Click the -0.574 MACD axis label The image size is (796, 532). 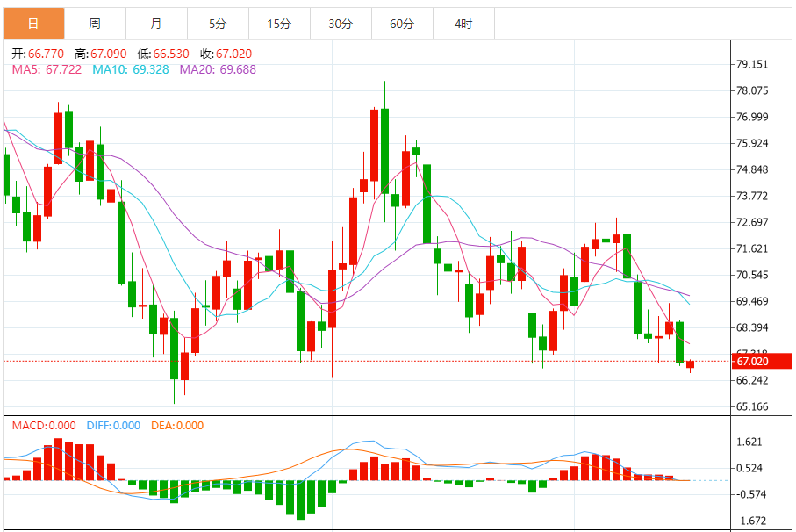point(751,494)
